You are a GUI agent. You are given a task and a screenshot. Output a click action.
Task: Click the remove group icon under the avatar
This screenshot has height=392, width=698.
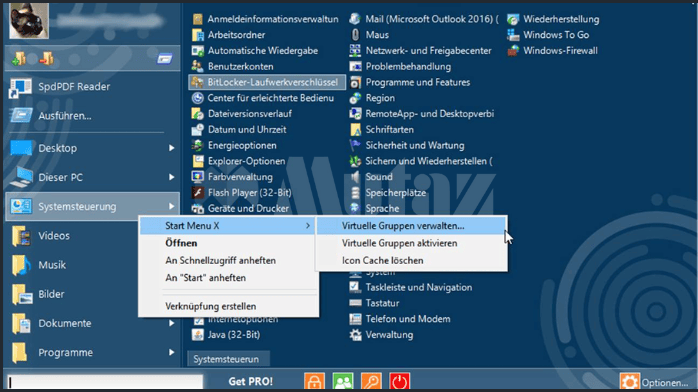[x=46, y=58]
